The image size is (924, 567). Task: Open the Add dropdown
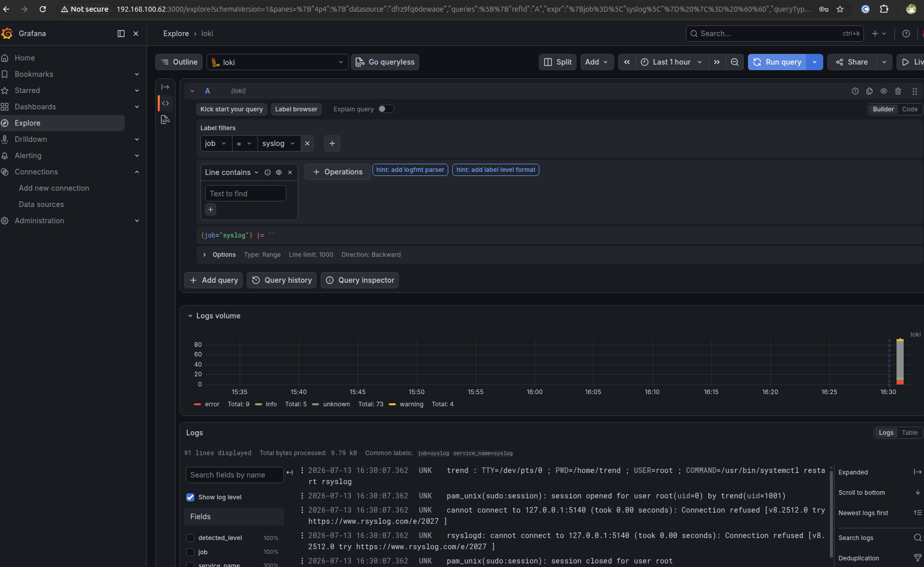coord(597,62)
